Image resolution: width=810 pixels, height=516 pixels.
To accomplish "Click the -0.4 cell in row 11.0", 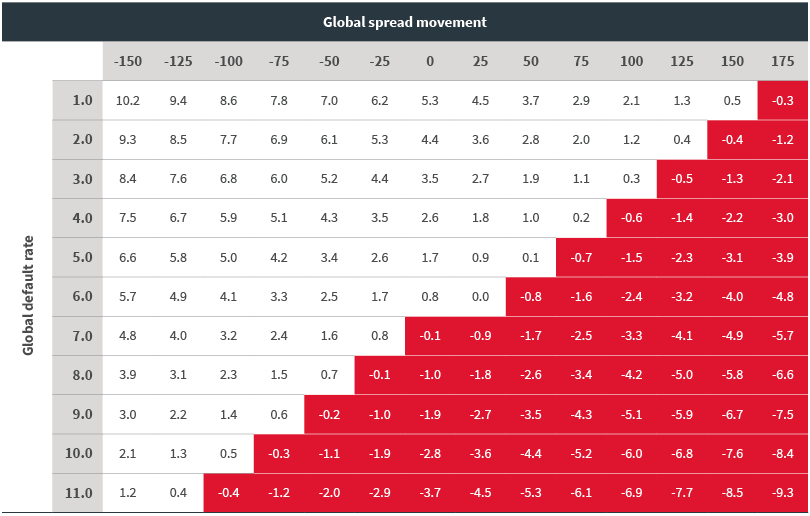I will coord(229,493).
